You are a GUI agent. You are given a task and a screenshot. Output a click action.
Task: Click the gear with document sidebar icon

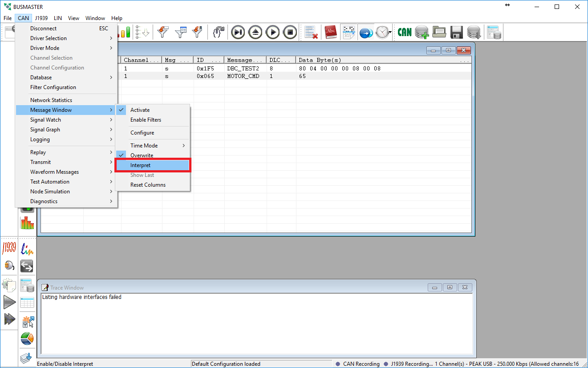click(x=9, y=284)
